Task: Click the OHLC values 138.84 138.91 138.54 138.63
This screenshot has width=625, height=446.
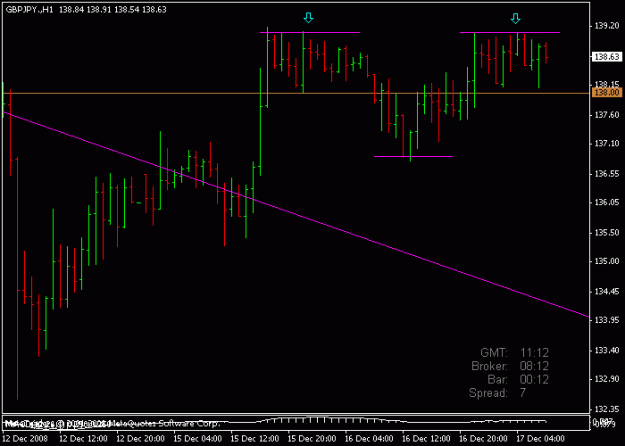Action: (112, 10)
